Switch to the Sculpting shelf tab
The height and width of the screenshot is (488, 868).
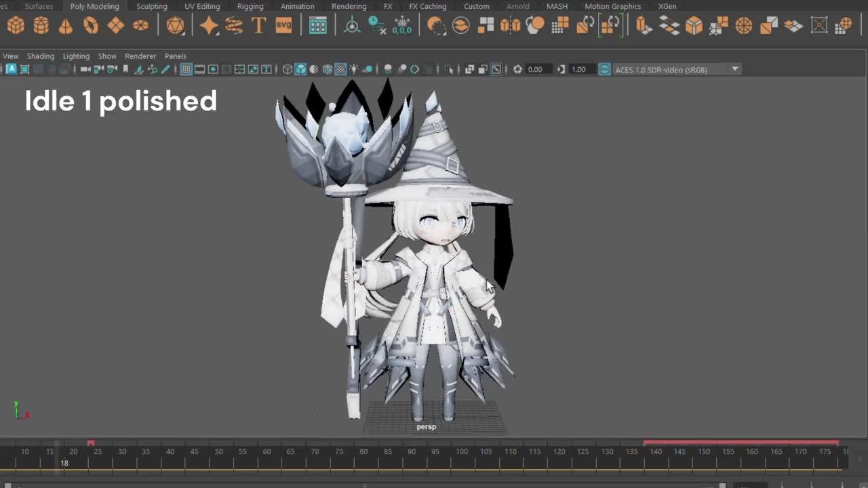click(152, 6)
